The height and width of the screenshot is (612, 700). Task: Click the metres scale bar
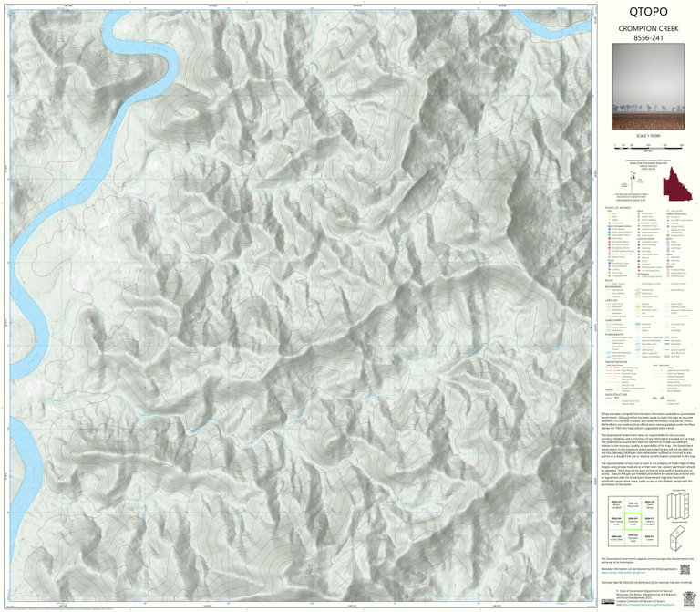[x=648, y=146]
